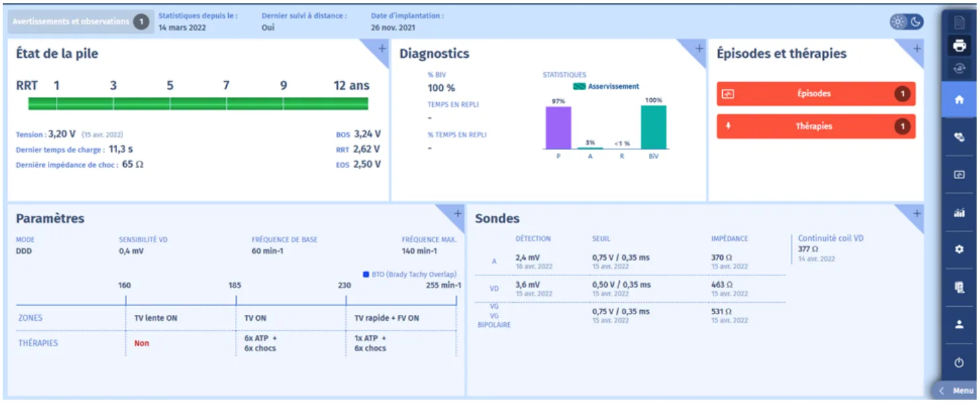Click Dernière impédance de choc 65 Ω
Image resolution: width=980 pixels, height=403 pixels.
(x=133, y=164)
